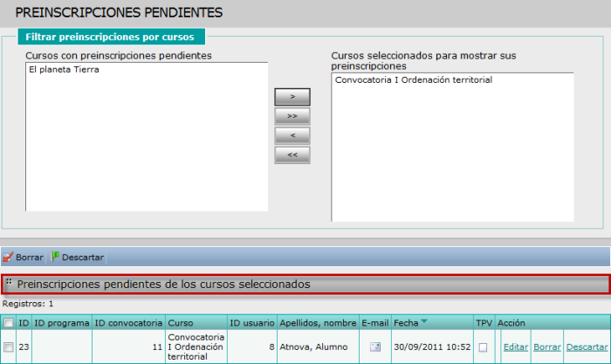
Task: Click the 'Atnova, Alumno' name cell
Action: [313, 347]
